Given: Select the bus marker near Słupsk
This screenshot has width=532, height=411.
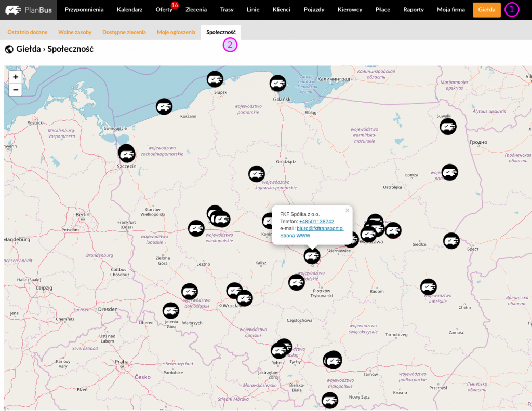Looking at the screenshot, I should pyautogui.click(x=215, y=79).
